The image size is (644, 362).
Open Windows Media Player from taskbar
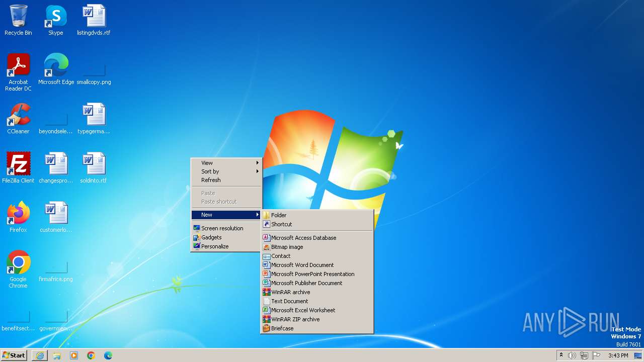(x=74, y=355)
